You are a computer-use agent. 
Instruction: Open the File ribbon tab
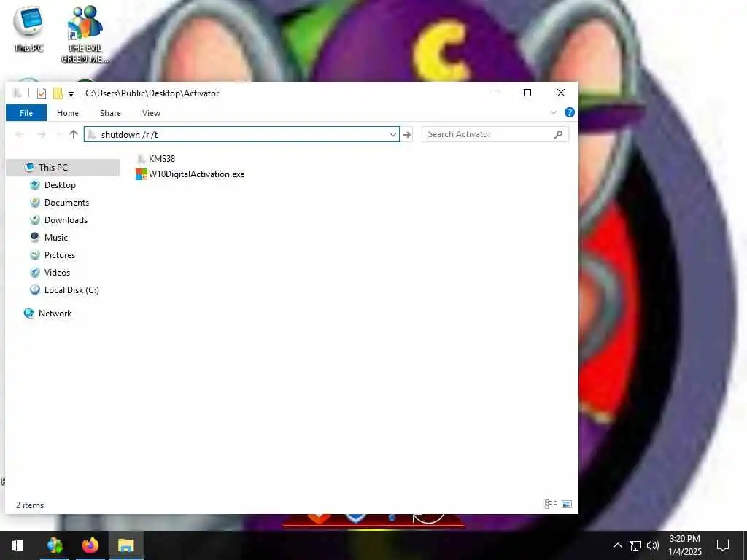pyautogui.click(x=26, y=113)
